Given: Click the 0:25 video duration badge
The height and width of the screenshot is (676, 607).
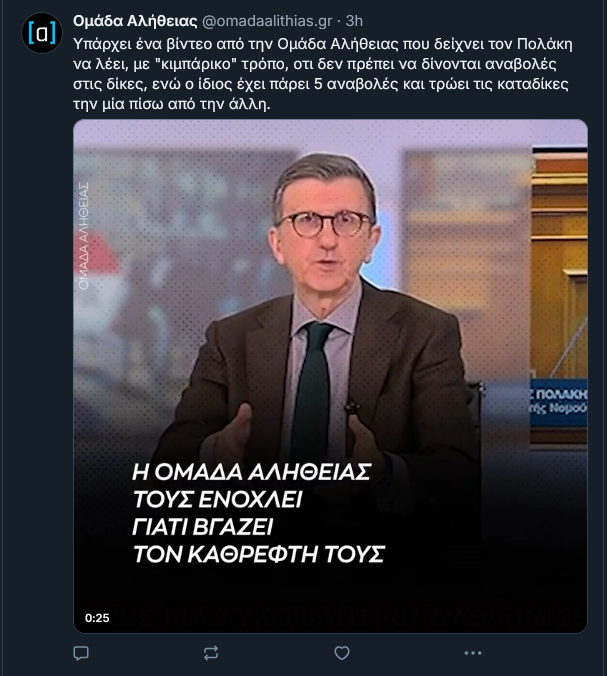Looking at the screenshot, I should pyautogui.click(x=97, y=618).
